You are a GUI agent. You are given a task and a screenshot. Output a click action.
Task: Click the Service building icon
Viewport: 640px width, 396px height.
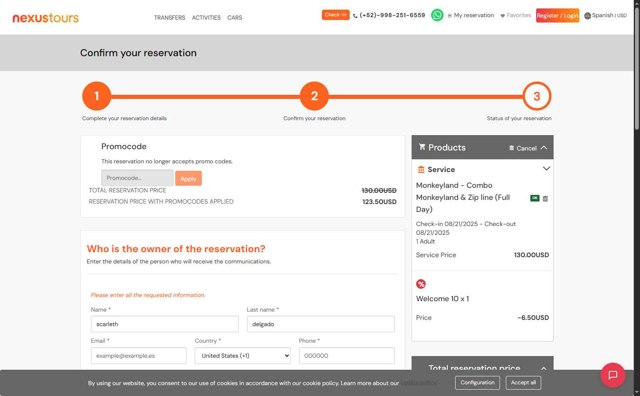421,169
